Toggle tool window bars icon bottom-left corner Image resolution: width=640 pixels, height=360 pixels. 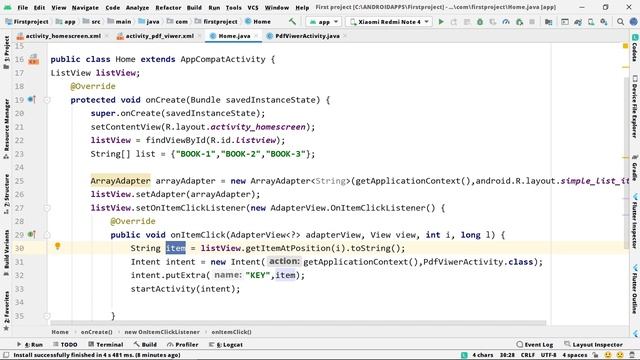[x=6, y=355]
